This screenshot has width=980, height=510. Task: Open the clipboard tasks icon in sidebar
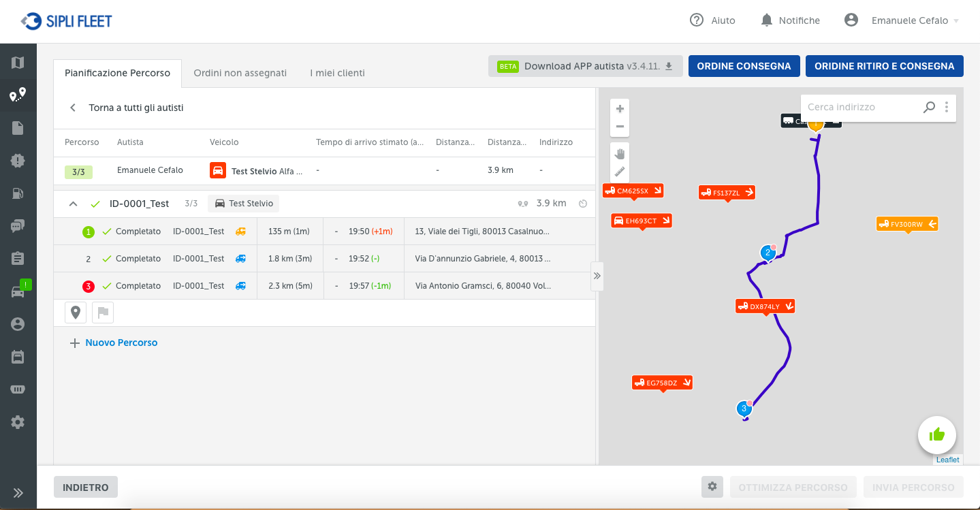pyautogui.click(x=17, y=258)
